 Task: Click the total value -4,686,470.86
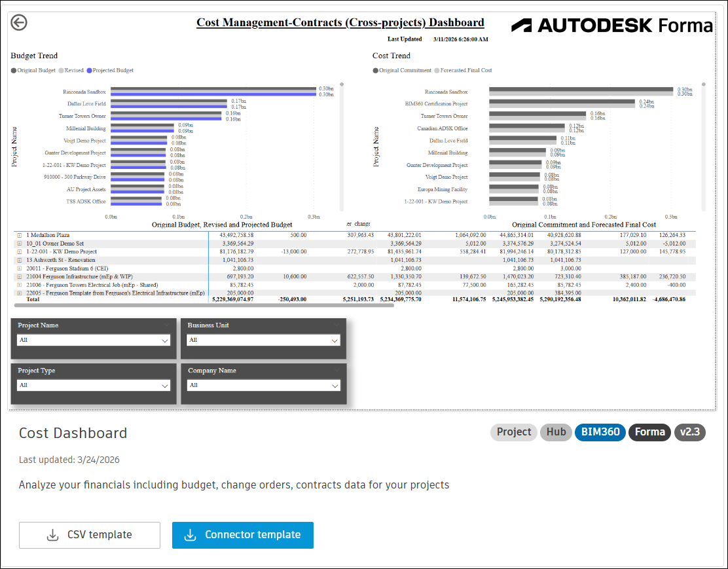[x=669, y=300]
